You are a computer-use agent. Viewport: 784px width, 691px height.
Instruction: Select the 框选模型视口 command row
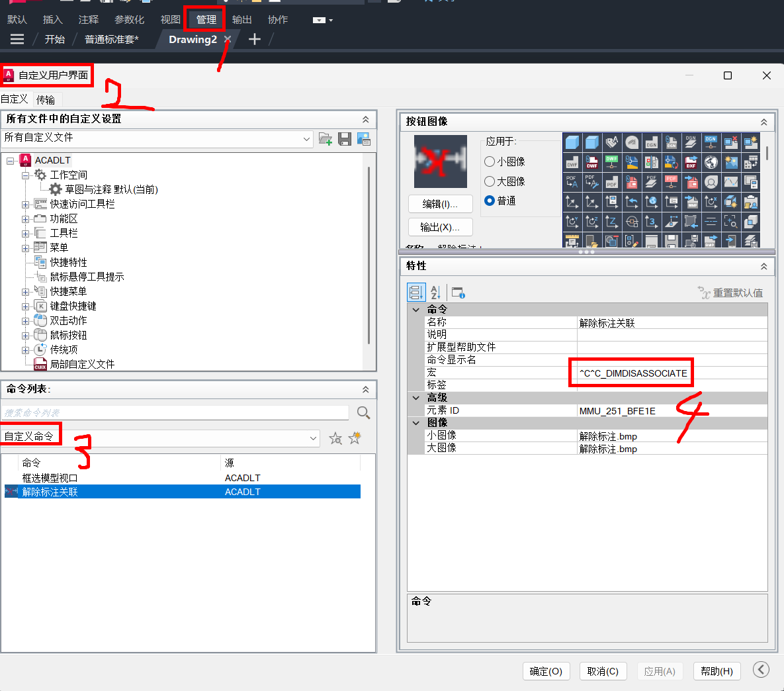point(183,478)
